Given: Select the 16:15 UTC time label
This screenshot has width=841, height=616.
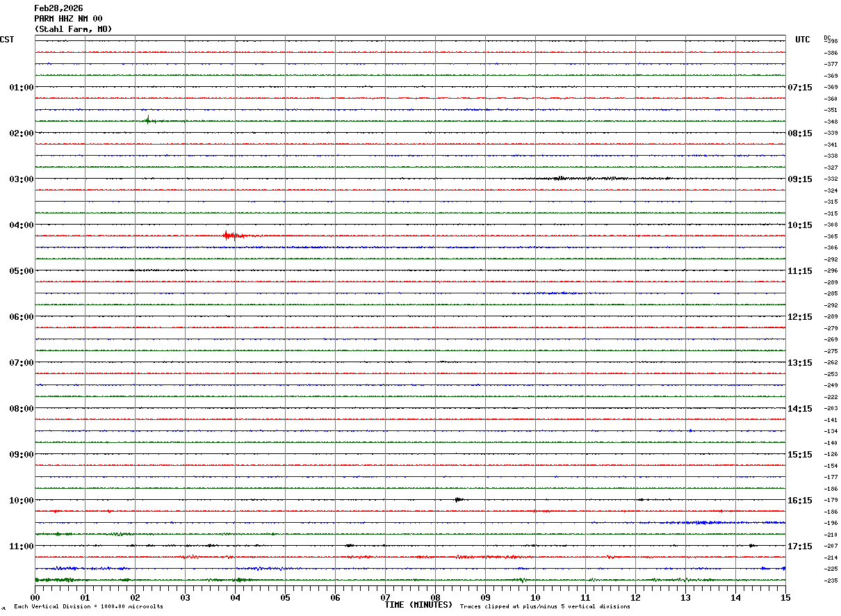Looking at the screenshot, I should tap(800, 501).
